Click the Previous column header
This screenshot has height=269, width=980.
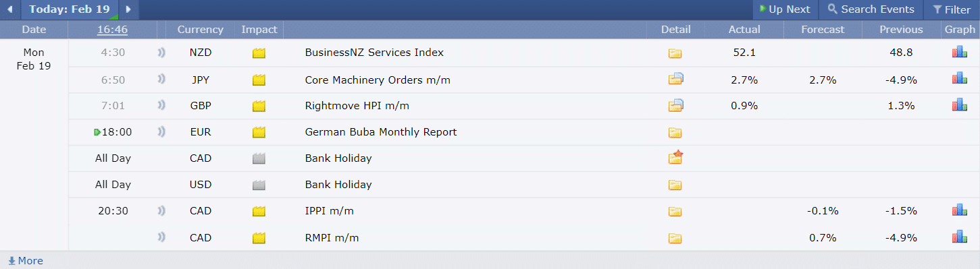point(901,30)
